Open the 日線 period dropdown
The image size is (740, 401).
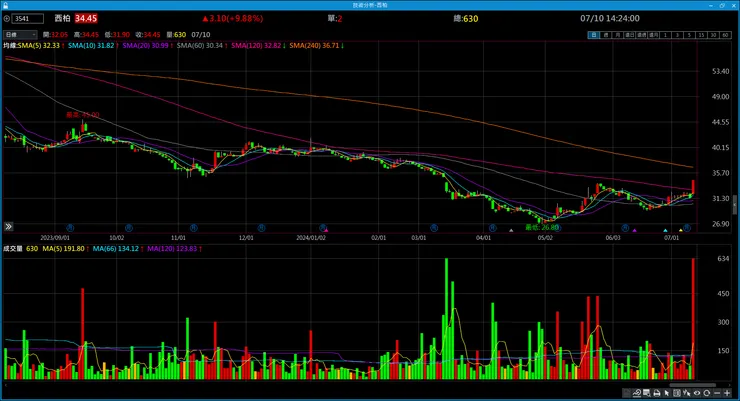click(20, 34)
